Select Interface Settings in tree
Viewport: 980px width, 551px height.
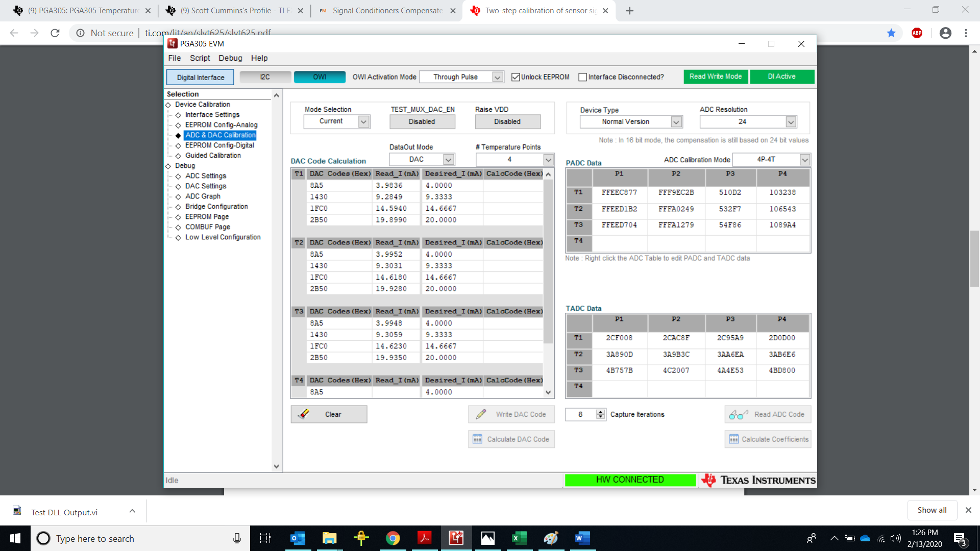[x=212, y=115]
